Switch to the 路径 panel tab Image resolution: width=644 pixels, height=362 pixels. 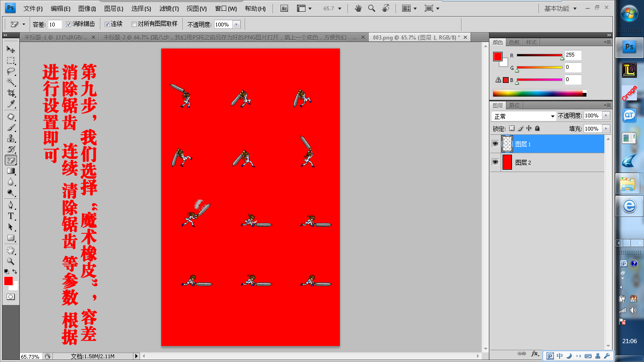pyautogui.click(x=514, y=106)
